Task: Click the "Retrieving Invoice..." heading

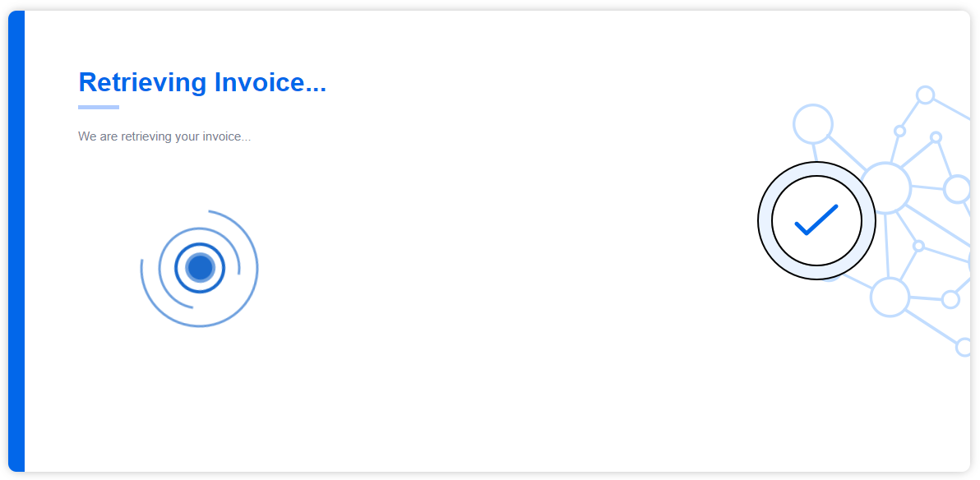Action: pyautogui.click(x=202, y=83)
